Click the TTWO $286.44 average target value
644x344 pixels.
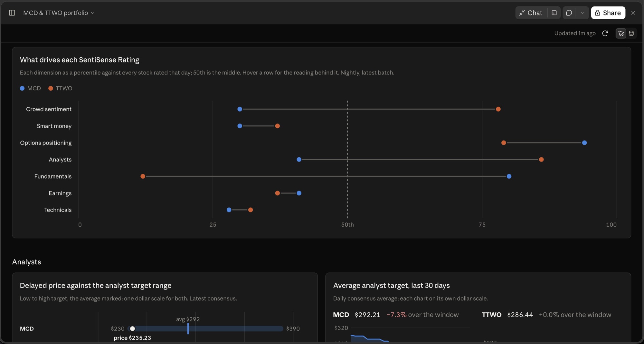coord(520,315)
